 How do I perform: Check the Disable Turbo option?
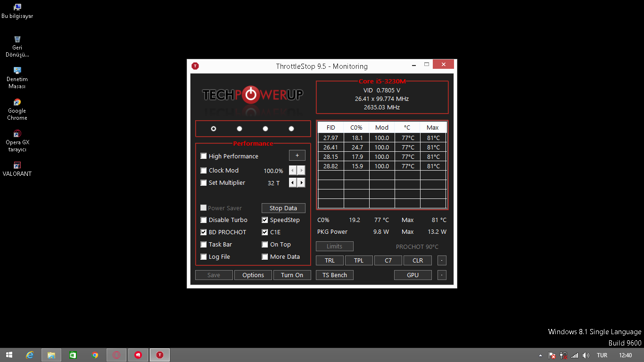(x=204, y=220)
